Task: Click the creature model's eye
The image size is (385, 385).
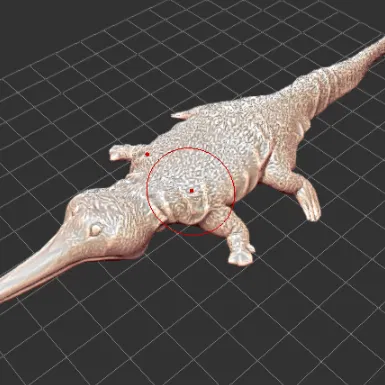Action: point(97,229)
